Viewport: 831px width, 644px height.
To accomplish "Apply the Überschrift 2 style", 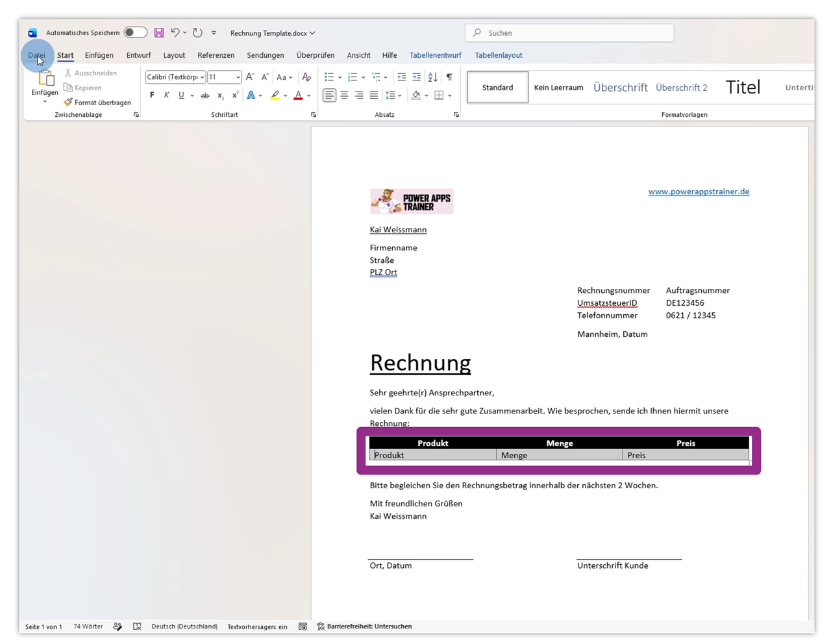I will 682,88.
